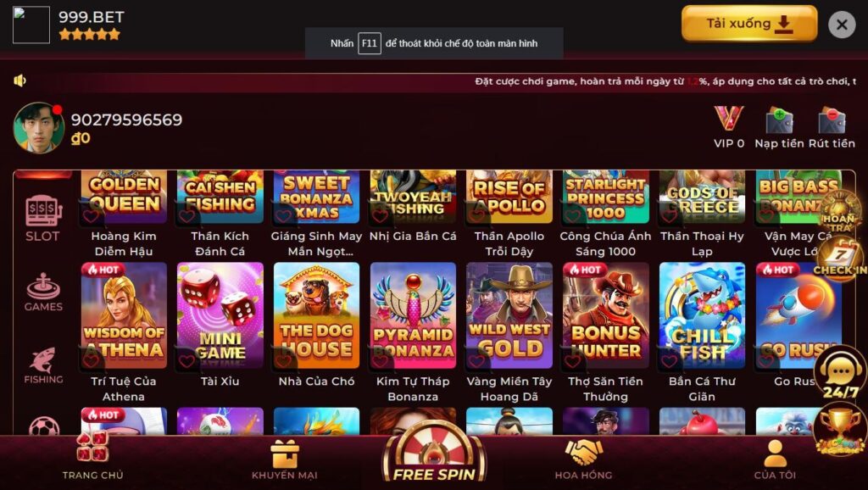Open the CHECK IN calendar icon
This screenshot has width=868, height=490.
tap(839, 258)
